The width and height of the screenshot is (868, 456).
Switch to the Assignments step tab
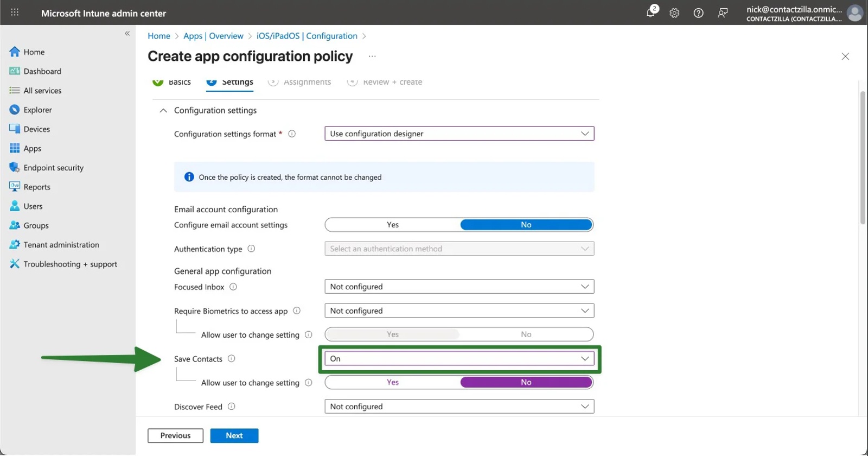point(299,83)
